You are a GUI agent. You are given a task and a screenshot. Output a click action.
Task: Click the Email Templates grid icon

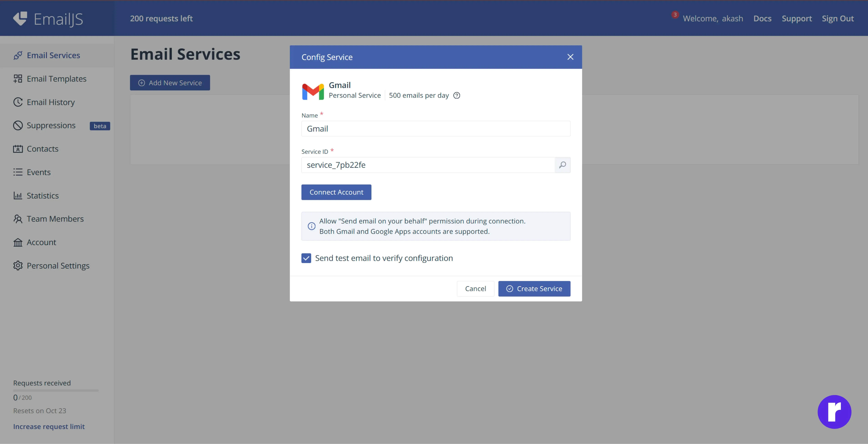coord(18,78)
